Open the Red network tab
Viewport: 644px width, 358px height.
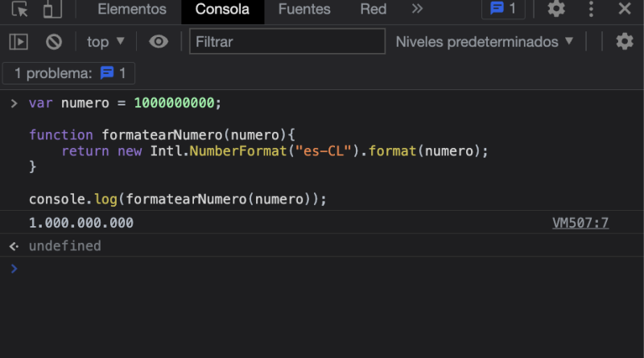click(373, 9)
